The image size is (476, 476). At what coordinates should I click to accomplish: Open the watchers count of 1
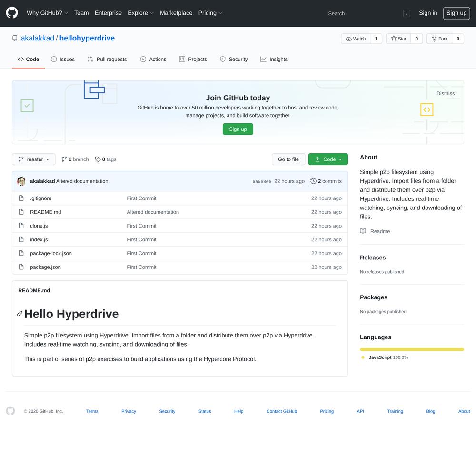[x=376, y=39]
